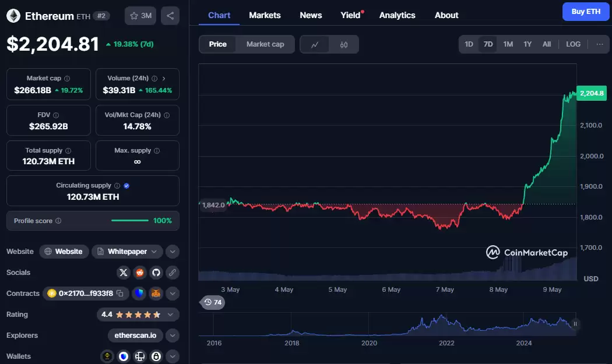Open the About tab

[x=446, y=15]
